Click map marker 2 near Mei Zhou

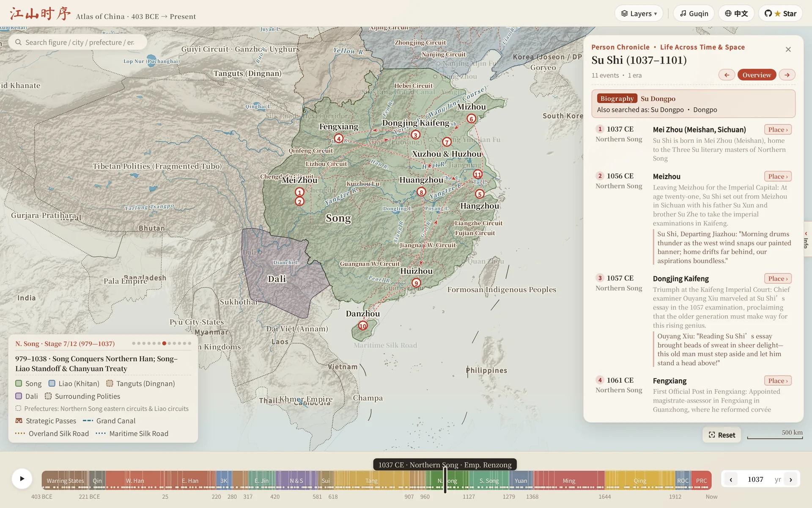click(x=299, y=202)
